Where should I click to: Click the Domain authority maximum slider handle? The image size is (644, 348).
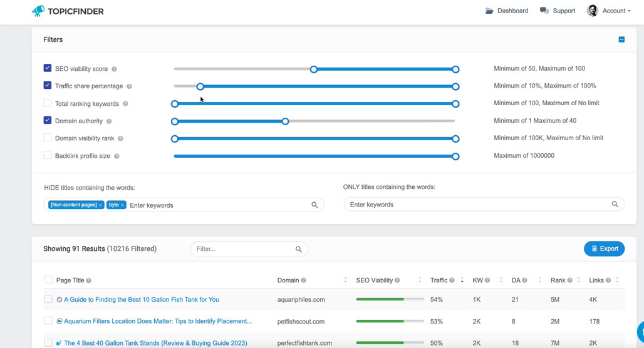point(286,121)
